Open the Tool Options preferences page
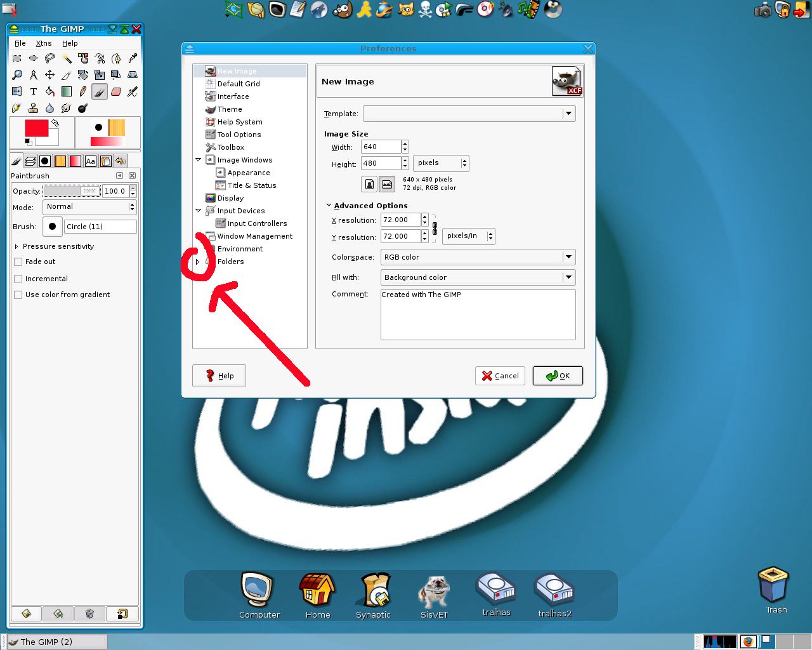This screenshot has height=650, width=812. [239, 135]
